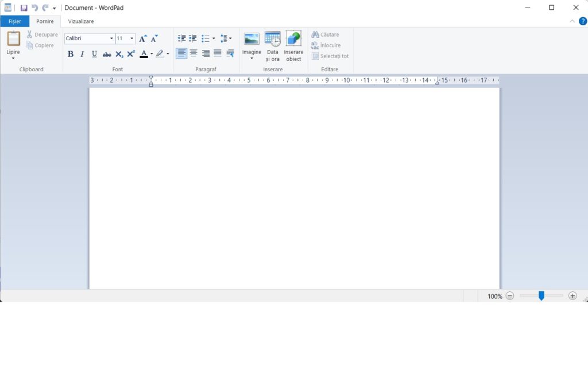Click the Lipire paste clipboard icon
Viewport: 588px width, 369px height.
point(14,39)
